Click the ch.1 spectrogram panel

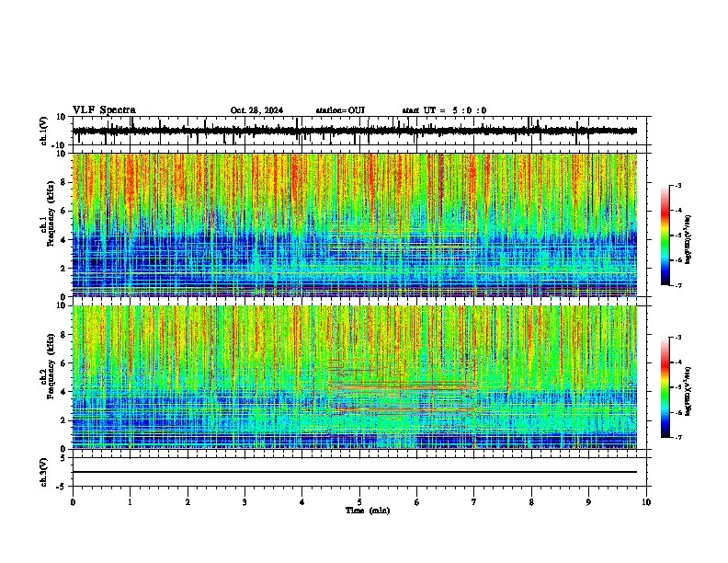tap(355, 224)
